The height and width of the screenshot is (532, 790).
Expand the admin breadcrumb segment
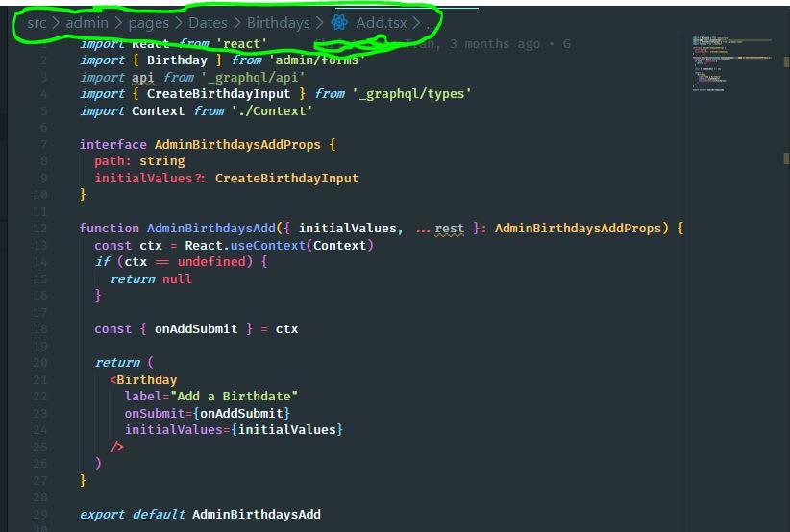click(x=86, y=23)
